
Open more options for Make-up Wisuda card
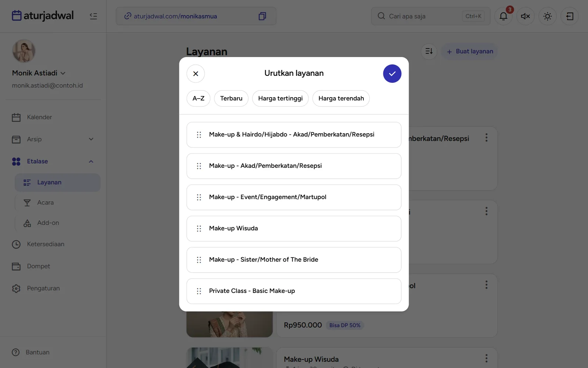[x=486, y=358]
